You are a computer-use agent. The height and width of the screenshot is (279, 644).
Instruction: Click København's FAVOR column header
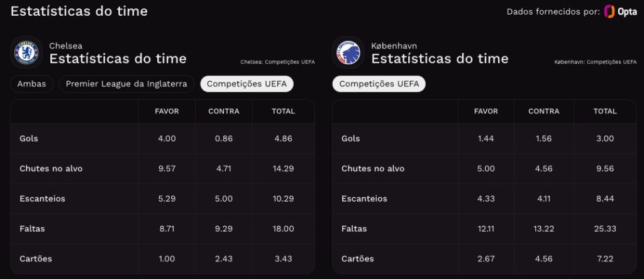486,111
